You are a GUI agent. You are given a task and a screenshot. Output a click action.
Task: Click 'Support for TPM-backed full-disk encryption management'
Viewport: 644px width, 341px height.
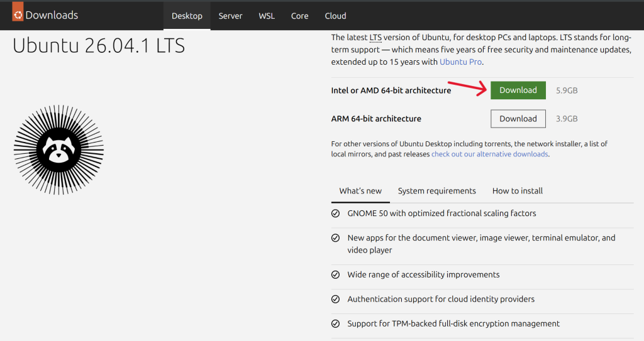tap(453, 324)
